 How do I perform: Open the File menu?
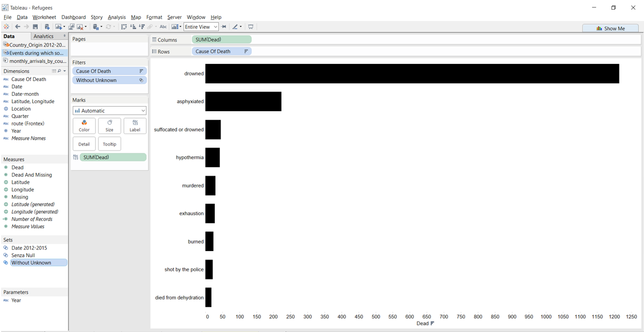[7, 17]
